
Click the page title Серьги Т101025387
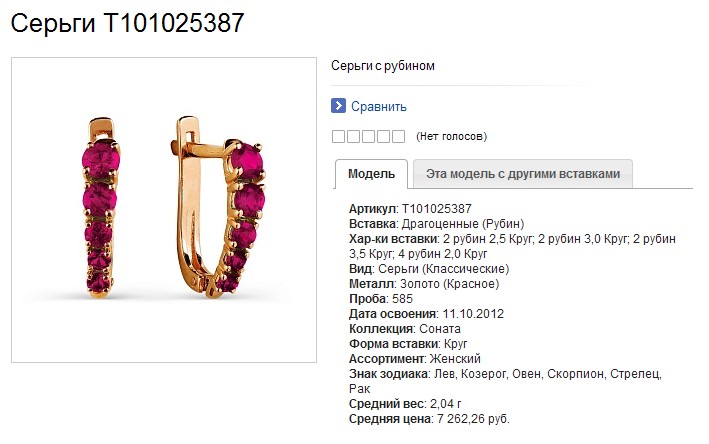pyautogui.click(x=128, y=23)
